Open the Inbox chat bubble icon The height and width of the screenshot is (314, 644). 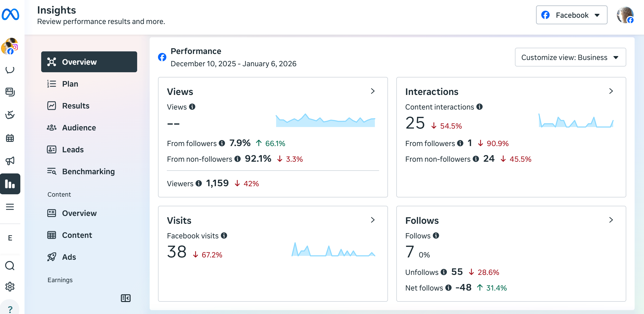pyautogui.click(x=10, y=70)
